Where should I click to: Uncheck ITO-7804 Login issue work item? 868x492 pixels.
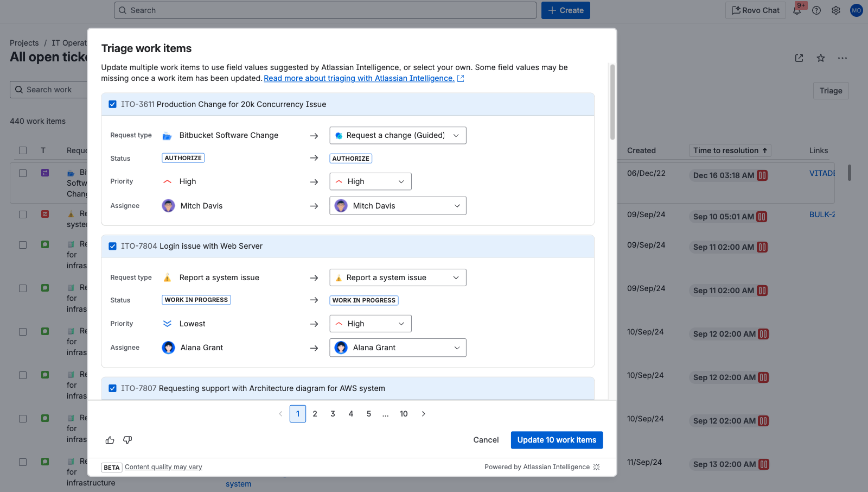click(x=112, y=246)
